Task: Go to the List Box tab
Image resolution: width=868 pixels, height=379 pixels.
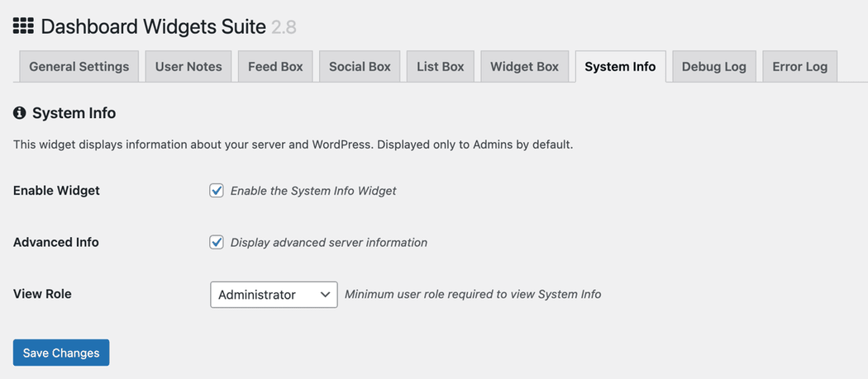Action: pos(440,67)
